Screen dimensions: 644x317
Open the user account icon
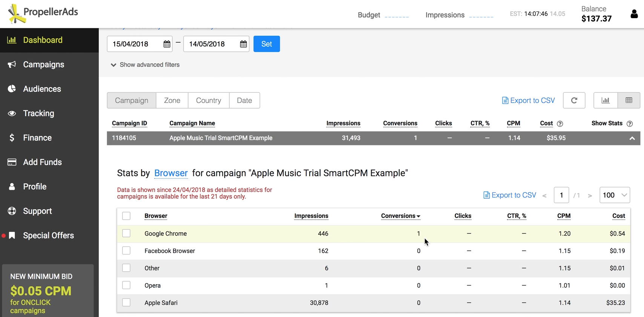(x=634, y=14)
